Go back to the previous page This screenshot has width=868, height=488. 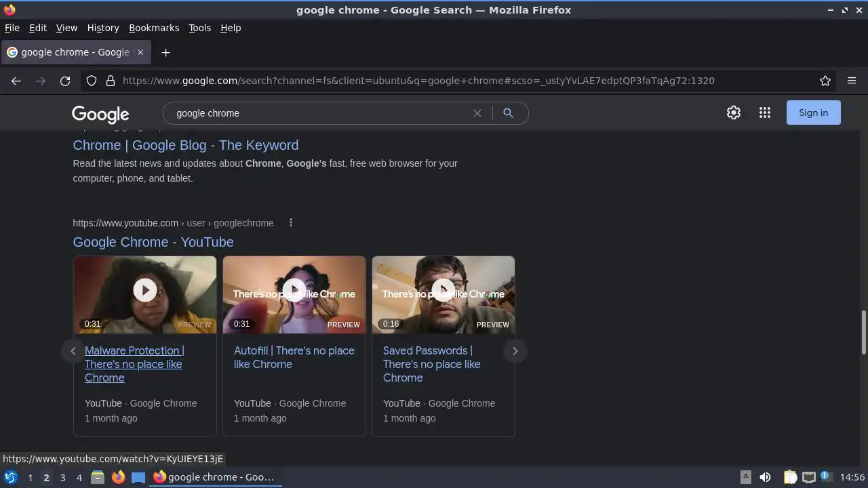point(16,81)
